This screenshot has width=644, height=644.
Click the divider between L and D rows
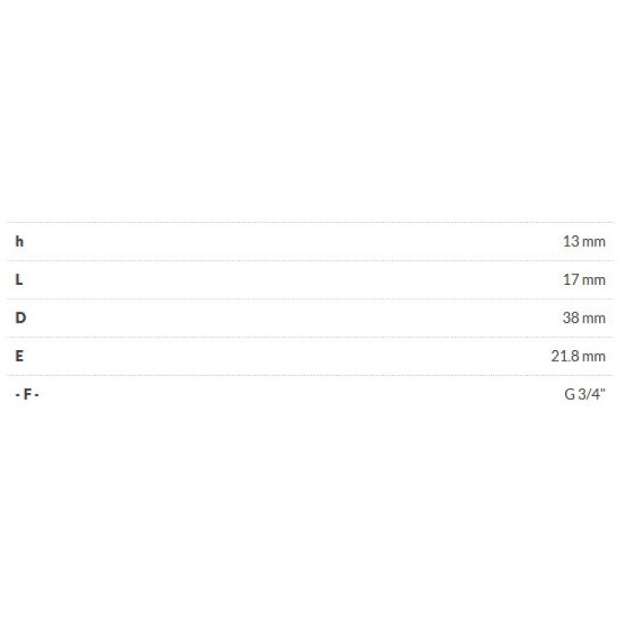[310, 299]
